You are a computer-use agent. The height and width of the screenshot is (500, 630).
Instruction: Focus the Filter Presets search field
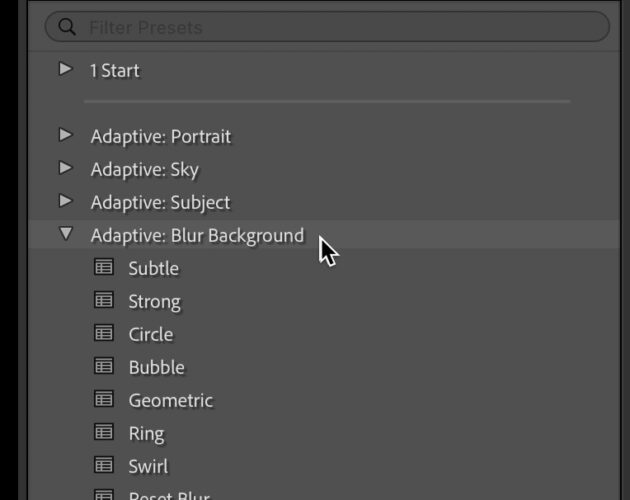(327, 27)
